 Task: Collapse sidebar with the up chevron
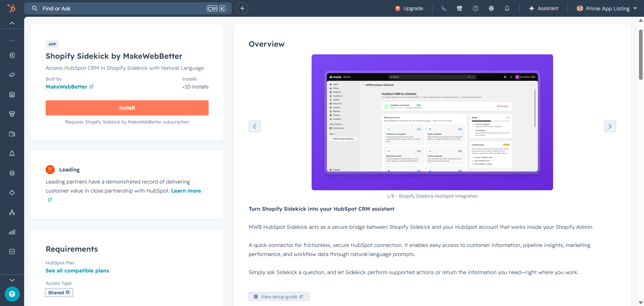(x=12, y=23)
